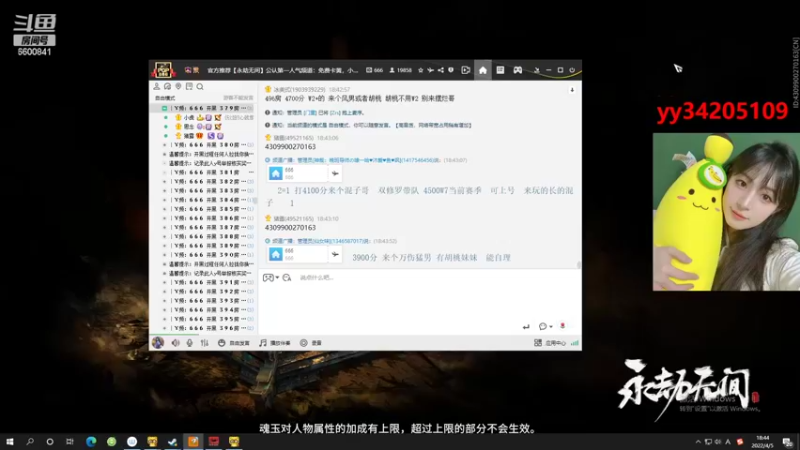Image resolution: width=800 pixels, height=450 pixels.
Task: Open the audio mixer settings icon
Action: pyautogui.click(x=205, y=343)
